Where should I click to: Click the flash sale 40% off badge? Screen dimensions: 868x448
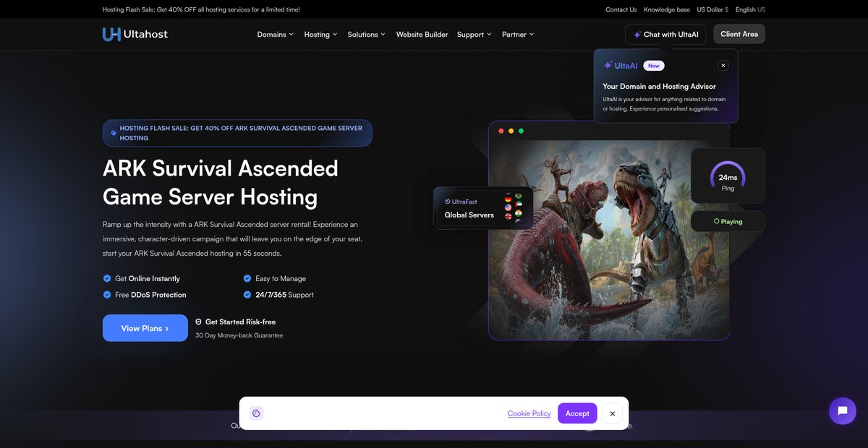[237, 133]
